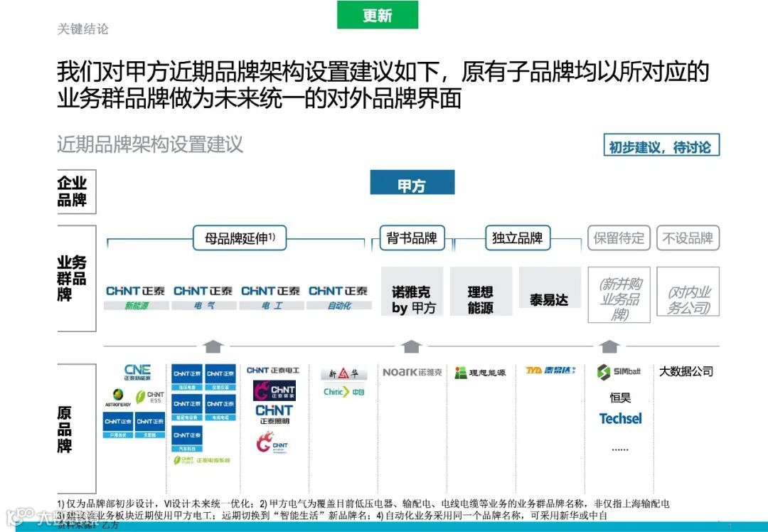Click the 泰易达 grey brand box
Image resolution: width=768 pixels, height=532 pixels.
pyautogui.click(x=550, y=288)
